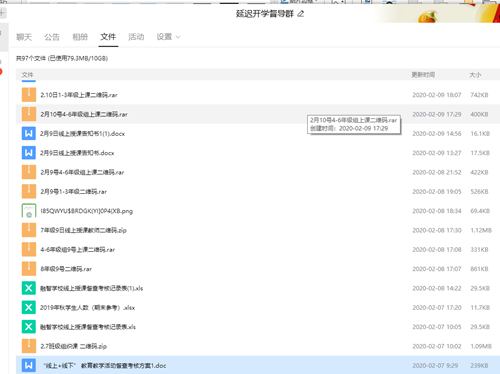Open file 2.7班级组织课 二维码.zip
This screenshot has height=374, width=500.
tap(74, 346)
